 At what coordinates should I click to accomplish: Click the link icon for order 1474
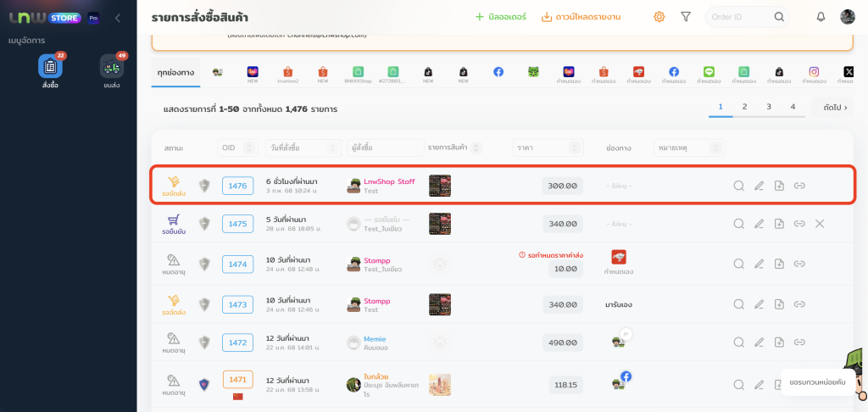(799, 262)
